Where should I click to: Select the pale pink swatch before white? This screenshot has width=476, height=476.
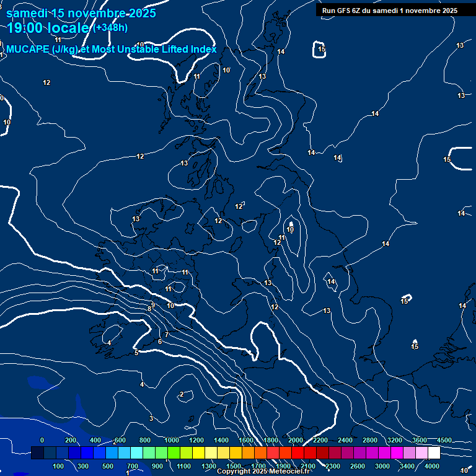[x=422, y=452]
